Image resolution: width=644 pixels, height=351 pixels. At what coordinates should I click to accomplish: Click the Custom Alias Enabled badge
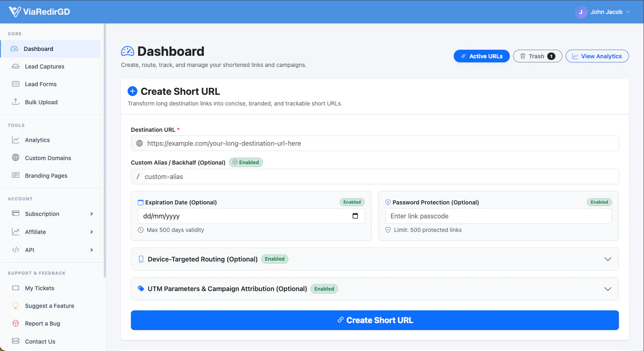(x=246, y=163)
